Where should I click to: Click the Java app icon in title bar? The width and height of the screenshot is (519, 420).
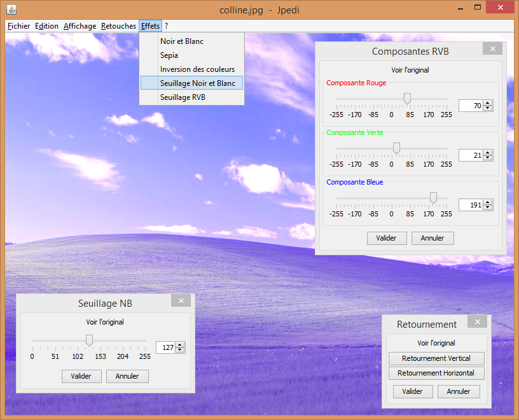click(11, 10)
